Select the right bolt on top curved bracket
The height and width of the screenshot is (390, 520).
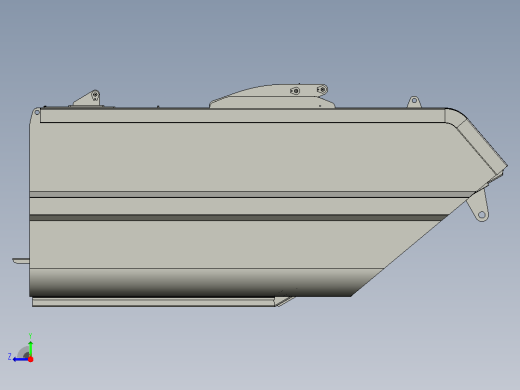click(322, 90)
